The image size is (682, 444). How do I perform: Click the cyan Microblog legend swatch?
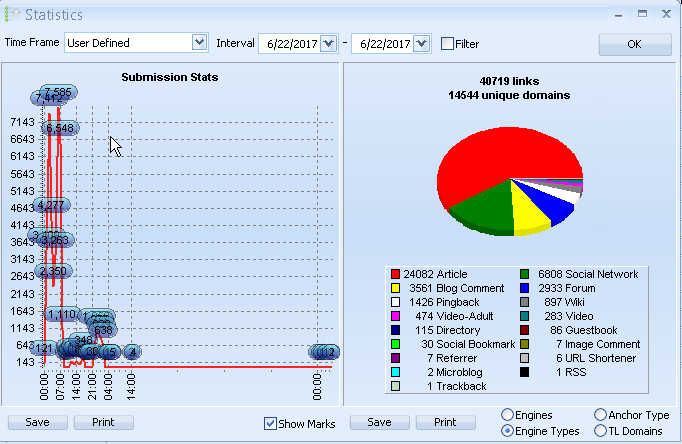pyautogui.click(x=395, y=372)
